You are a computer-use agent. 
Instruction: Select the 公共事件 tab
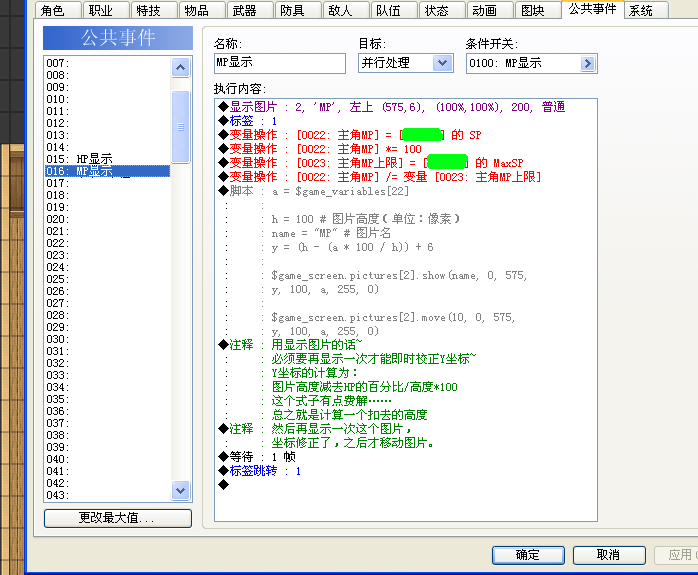click(592, 9)
